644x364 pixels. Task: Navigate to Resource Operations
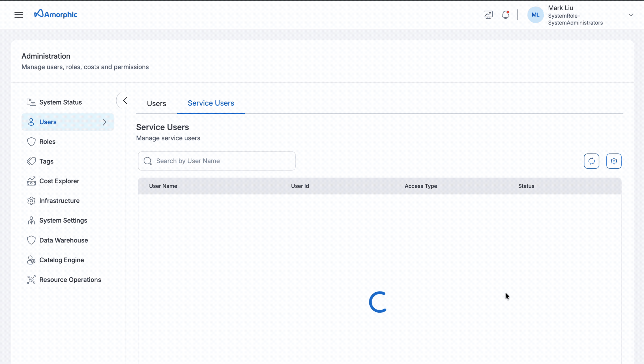coord(70,280)
